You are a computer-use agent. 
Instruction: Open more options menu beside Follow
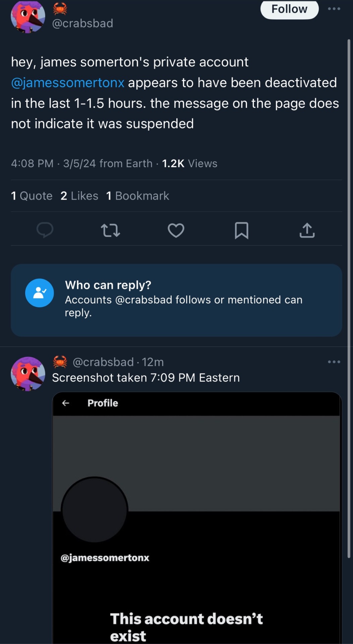[x=334, y=9]
